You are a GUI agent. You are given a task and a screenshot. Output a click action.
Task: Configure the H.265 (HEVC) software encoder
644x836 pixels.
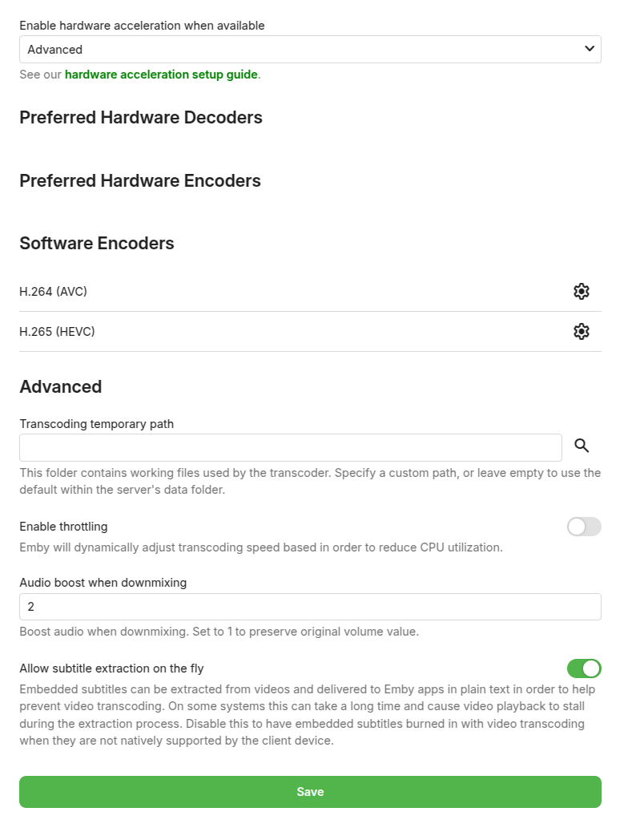tap(581, 331)
